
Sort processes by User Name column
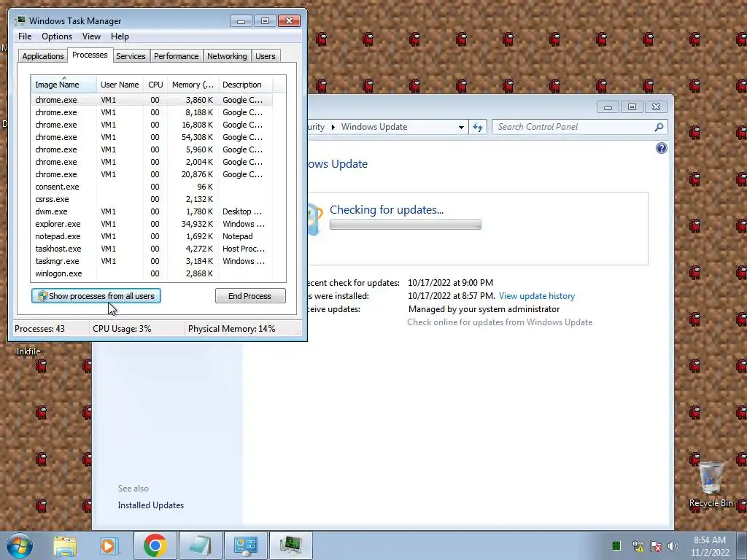pos(120,85)
